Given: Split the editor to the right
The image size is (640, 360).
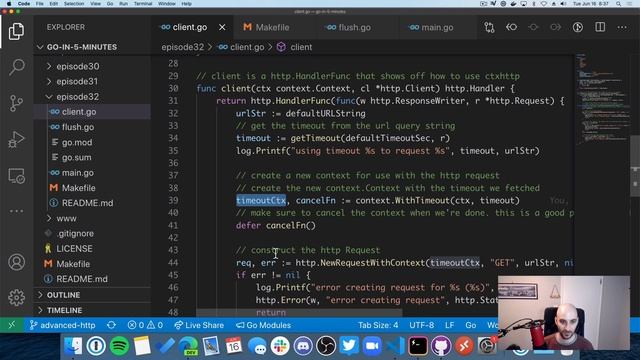Looking at the screenshot, I should point(600,27).
